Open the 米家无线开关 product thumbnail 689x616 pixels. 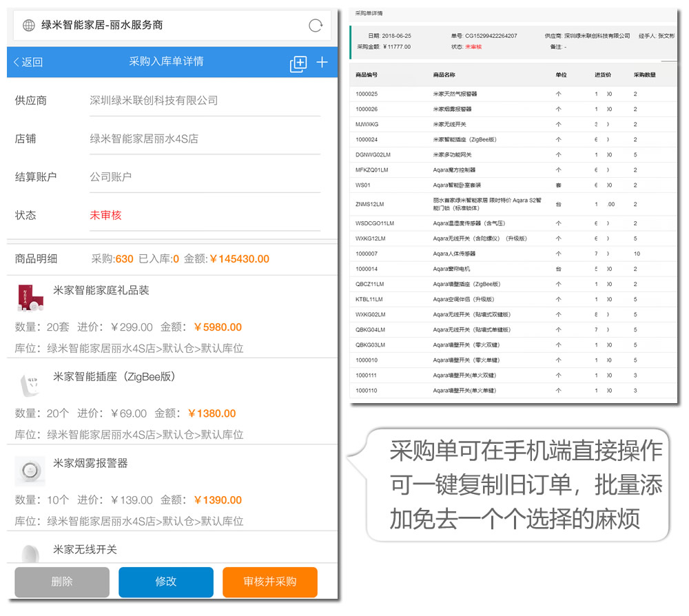(x=30, y=553)
